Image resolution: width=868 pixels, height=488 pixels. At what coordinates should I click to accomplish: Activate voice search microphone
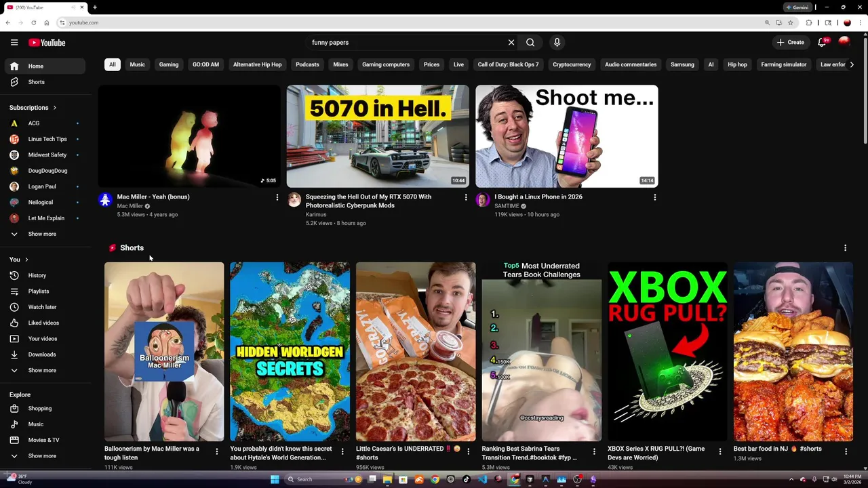tap(557, 43)
